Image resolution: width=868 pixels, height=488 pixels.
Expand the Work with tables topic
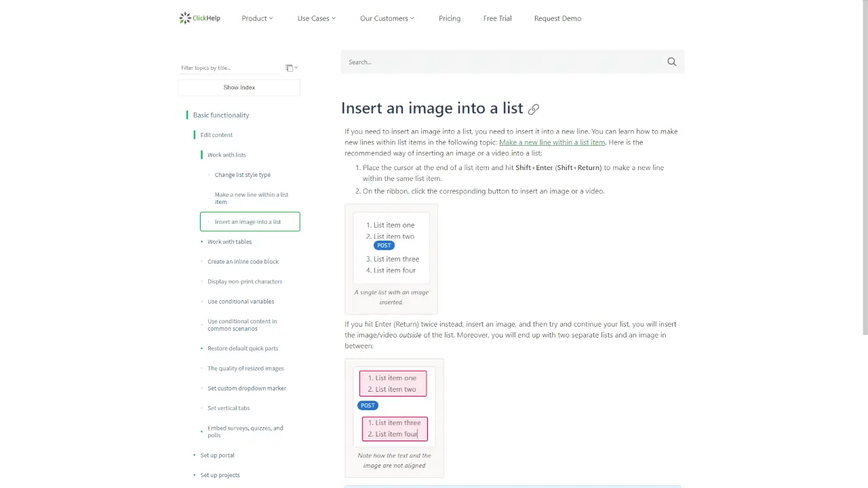click(x=229, y=242)
